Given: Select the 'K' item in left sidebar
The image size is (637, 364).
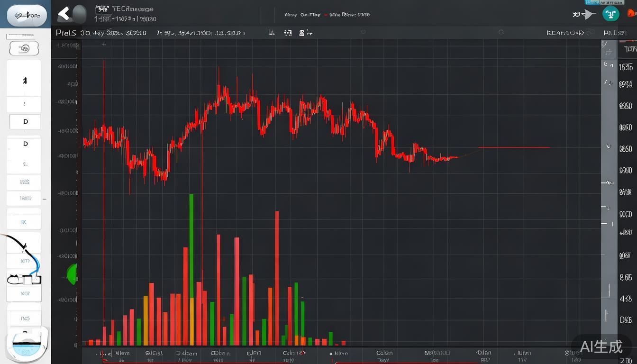Looking at the screenshot, I should [x=24, y=222].
